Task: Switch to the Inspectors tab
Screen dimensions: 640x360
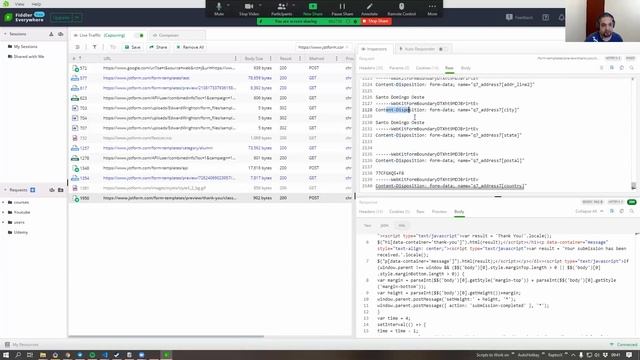Action: 374,49
